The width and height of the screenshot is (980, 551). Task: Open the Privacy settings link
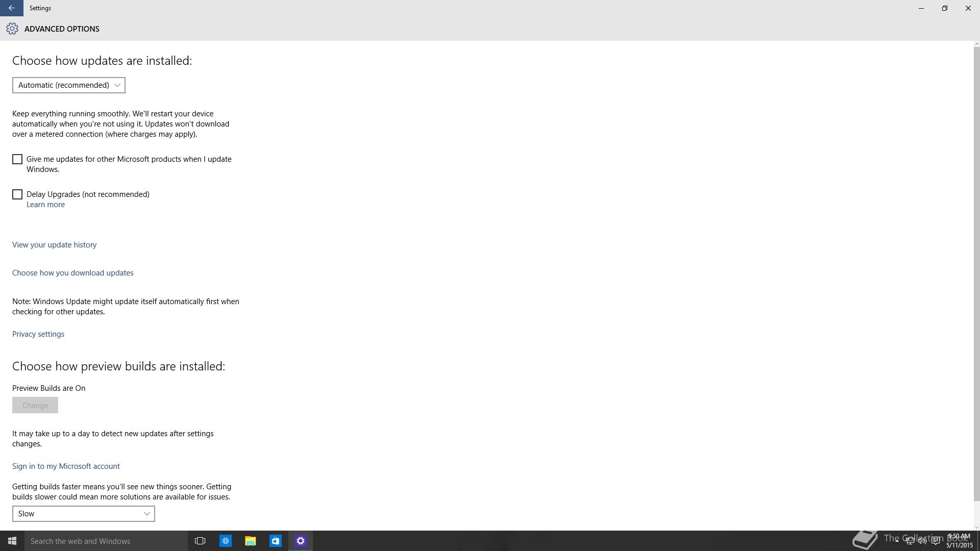(x=38, y=334)
